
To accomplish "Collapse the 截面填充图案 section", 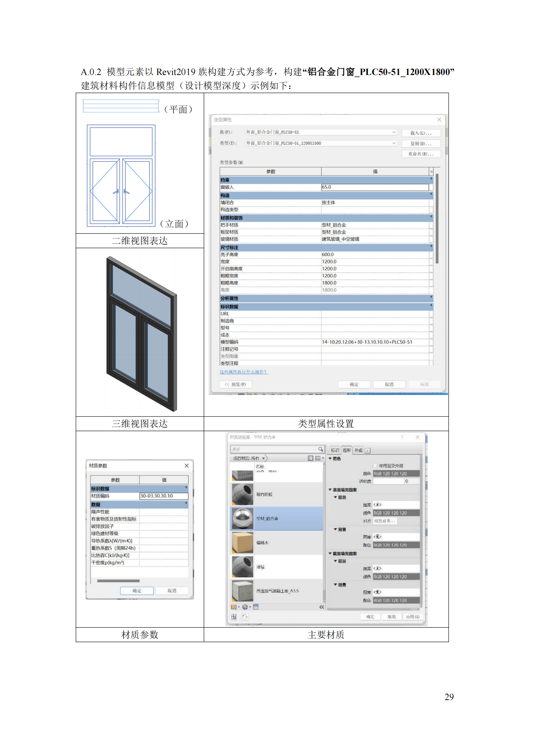I will click(330, 553).
